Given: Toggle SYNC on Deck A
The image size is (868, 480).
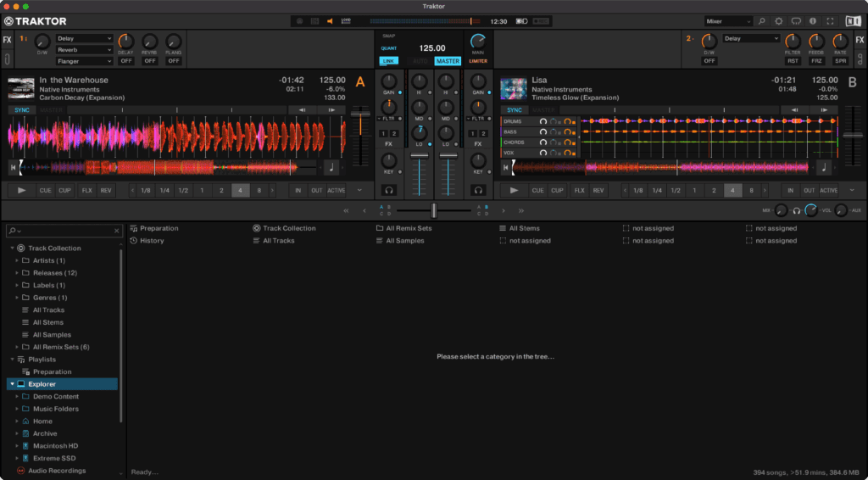Looking at the screenshot, I should [21, 110].
